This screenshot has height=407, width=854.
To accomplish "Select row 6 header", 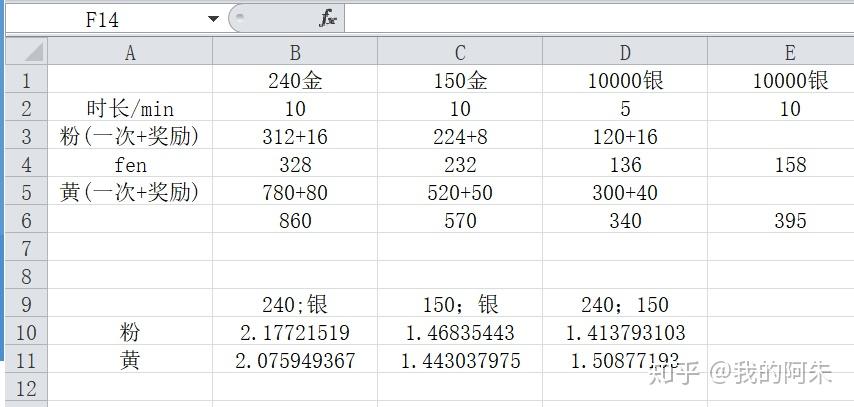I will pos(26,220).
